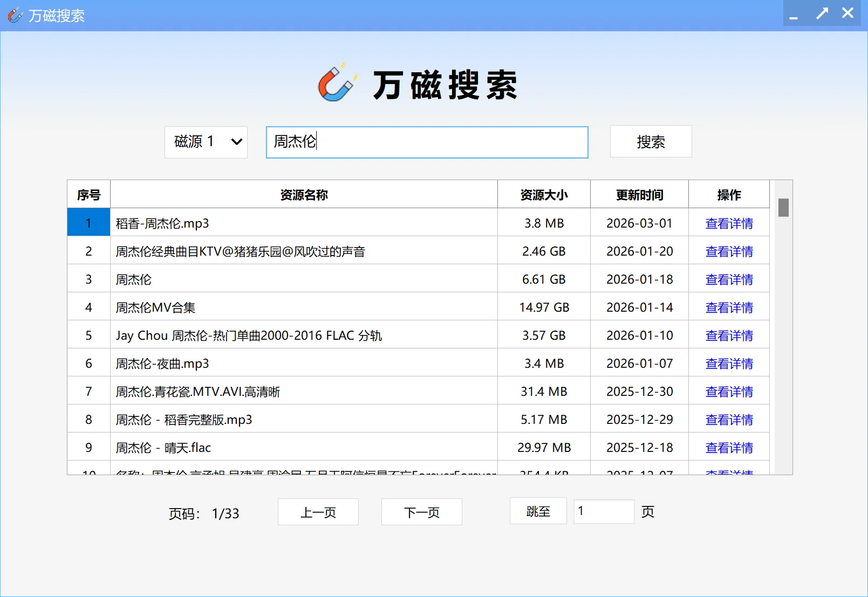
Task: Select the row 稻香-周杰伦.mp3
Action: point(304,223)
